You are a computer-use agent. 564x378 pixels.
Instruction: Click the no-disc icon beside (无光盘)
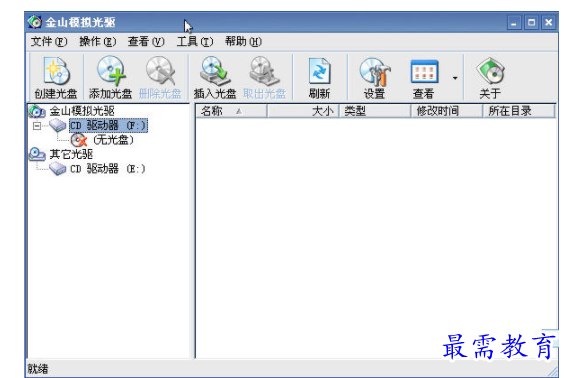79,140
